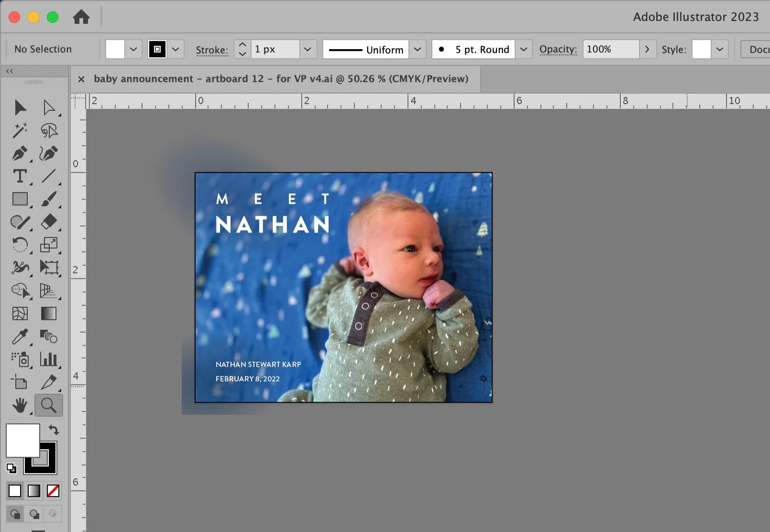The width and height of the screenshot is (770, 532).
Task: Select the Rectangle tool
Action: pyautogui.click(x=20, y=199)
